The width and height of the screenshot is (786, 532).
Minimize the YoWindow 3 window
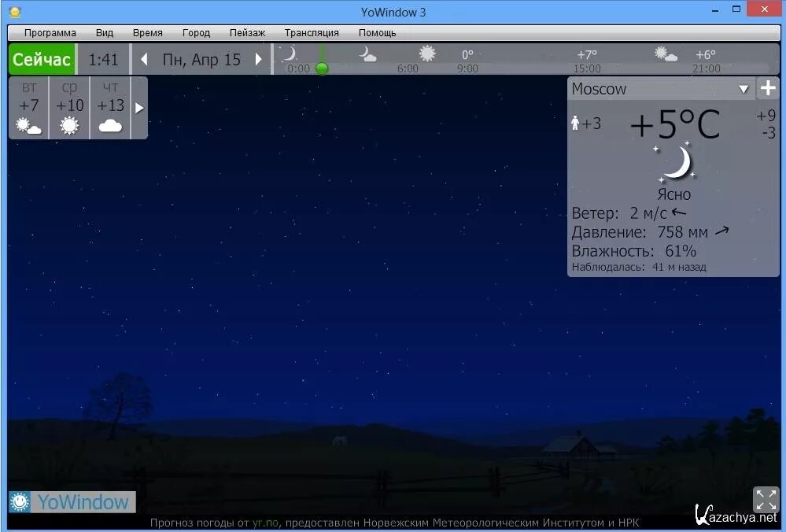(x=715, y=9)
